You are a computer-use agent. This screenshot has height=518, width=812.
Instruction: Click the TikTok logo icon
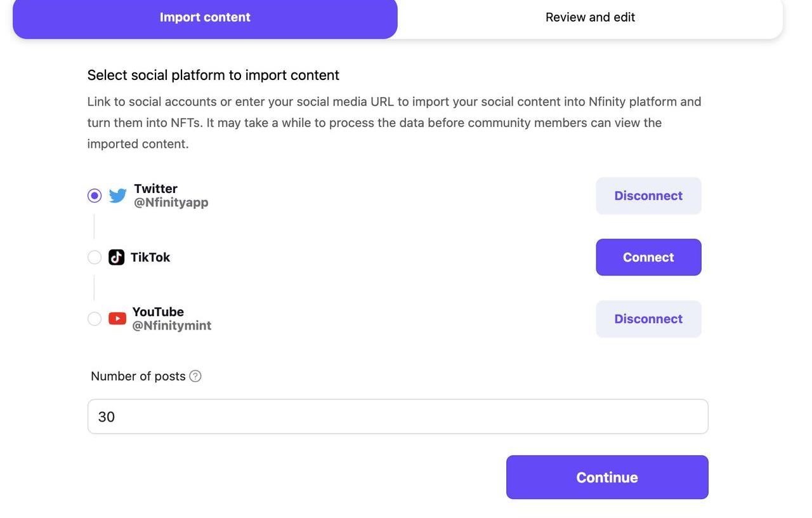[116, 257]
